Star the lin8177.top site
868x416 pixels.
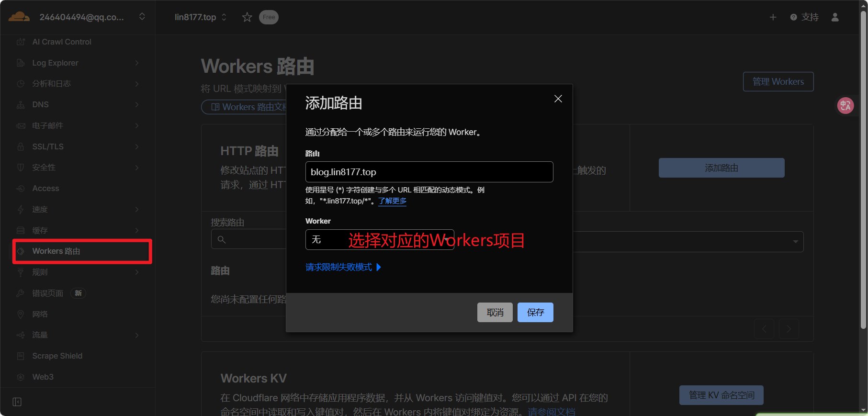247,17
